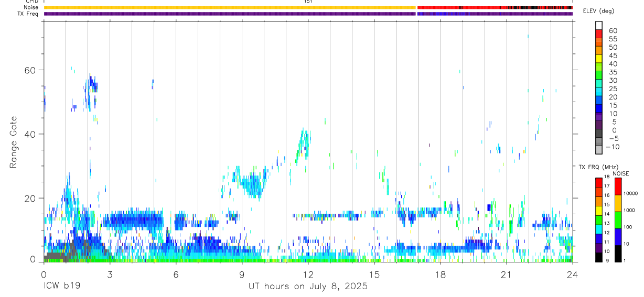Pick the gray -10 degree swatch in the ELEV colorbar
This screenshot has height=297, width=644.
click(599, 149)
